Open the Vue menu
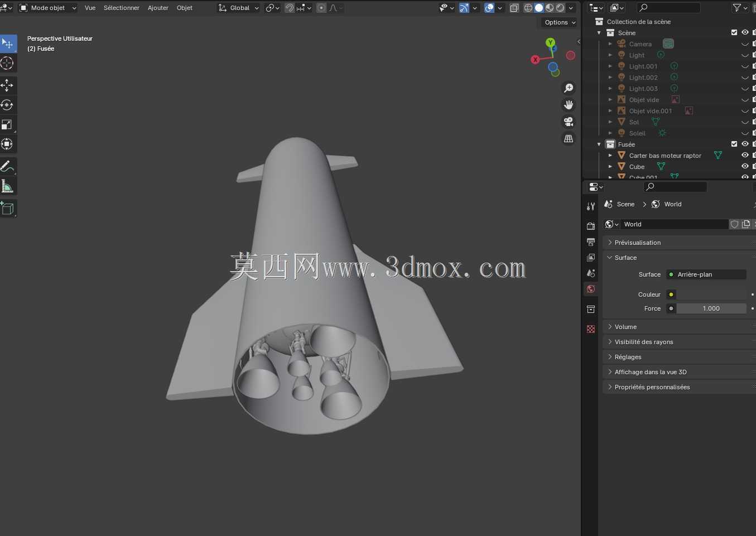This screenshot has width=756, height=536. [x=90, y=8]
